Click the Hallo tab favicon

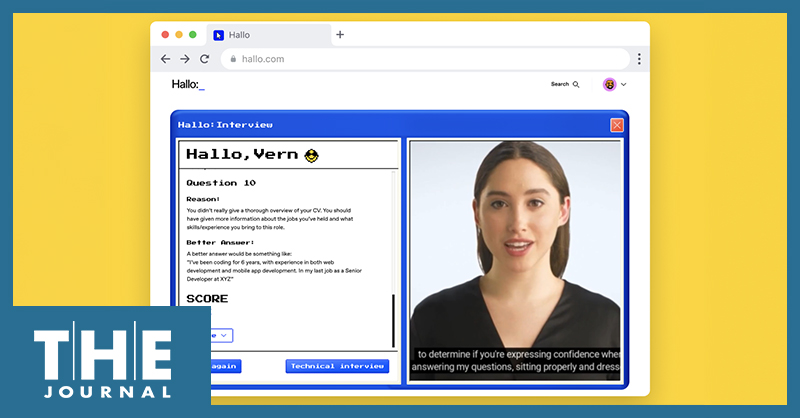218,35
